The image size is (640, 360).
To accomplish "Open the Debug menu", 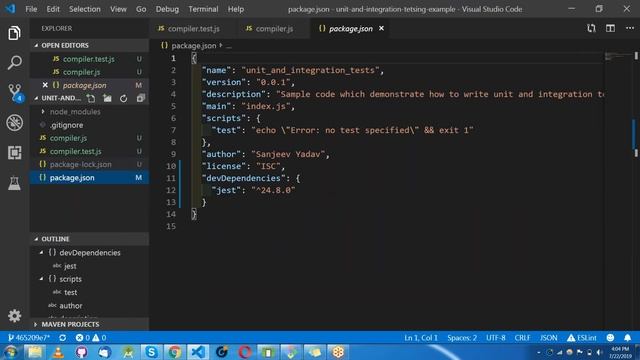I will 167,9.
